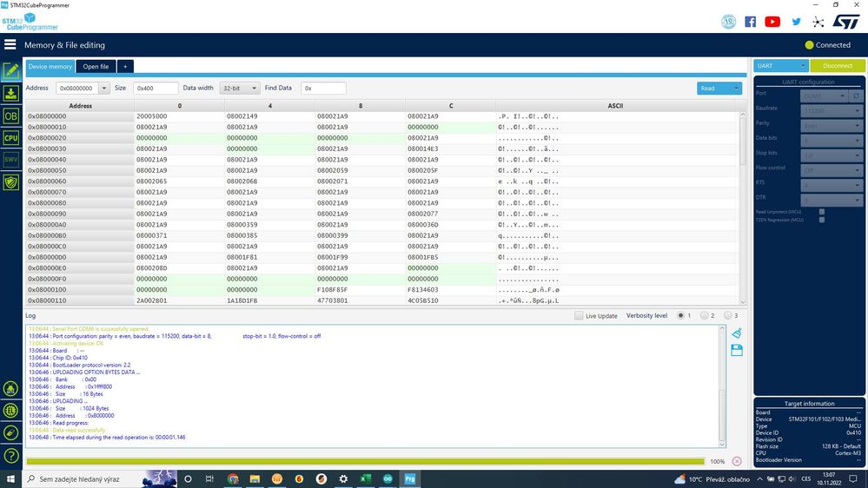Image resolution: width=868 pixels, height=488 pixels.
Task: Open ST Twitter page icon
Action: pos(796,22)
